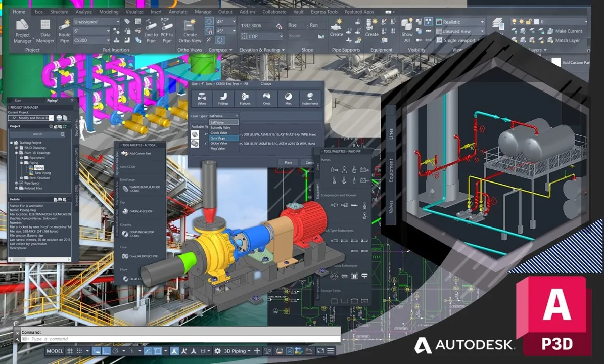Switch to the Structure ribbon tab
Viewport: 604px width, 364px height.
tap(59, 12)
